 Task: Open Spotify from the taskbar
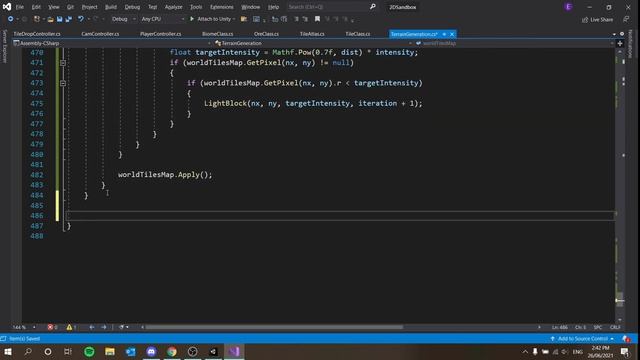click(89, 351)
